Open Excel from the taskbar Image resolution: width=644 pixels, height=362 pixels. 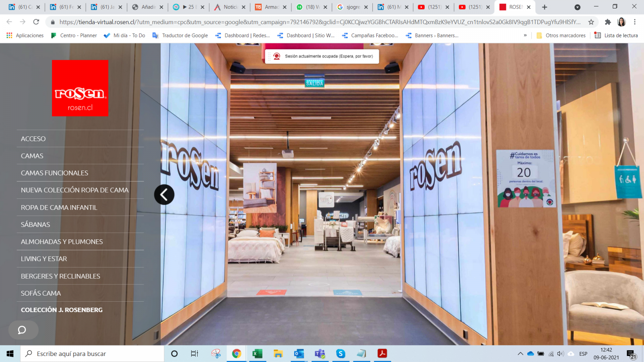pyautogui.click(x=257, y=354)
